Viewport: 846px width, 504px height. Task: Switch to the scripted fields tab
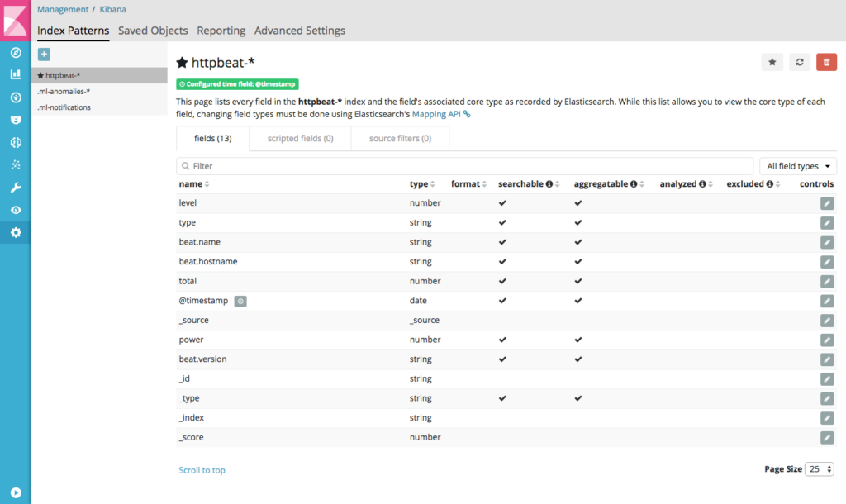click(299, 138)
